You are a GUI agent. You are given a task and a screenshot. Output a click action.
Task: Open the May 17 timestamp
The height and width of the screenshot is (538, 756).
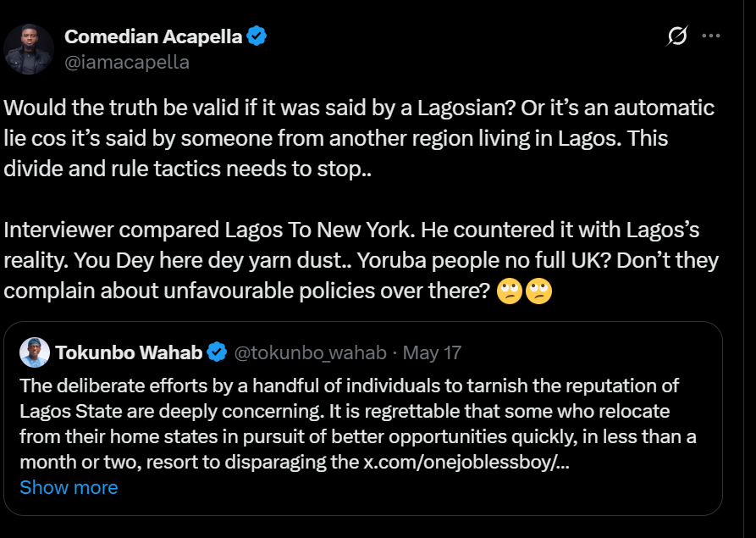pos(432,352)
